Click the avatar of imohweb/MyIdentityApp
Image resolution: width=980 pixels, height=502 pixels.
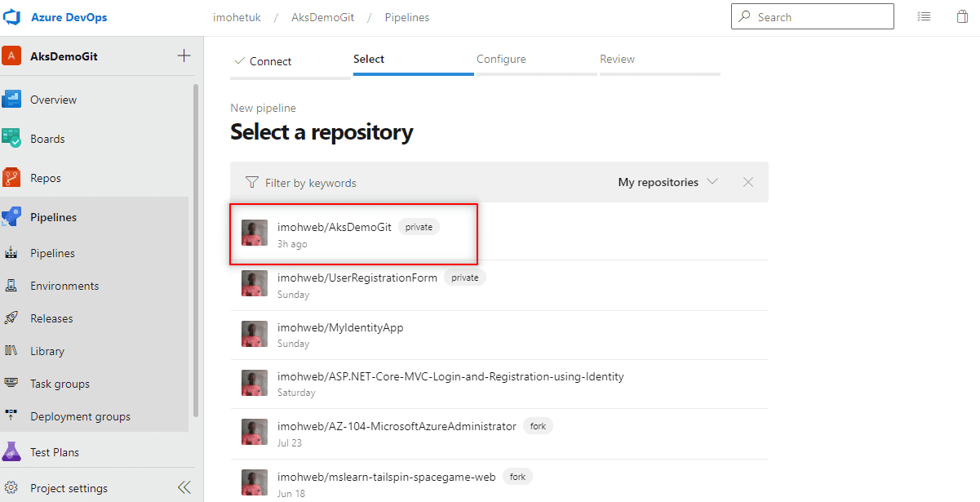255,334
